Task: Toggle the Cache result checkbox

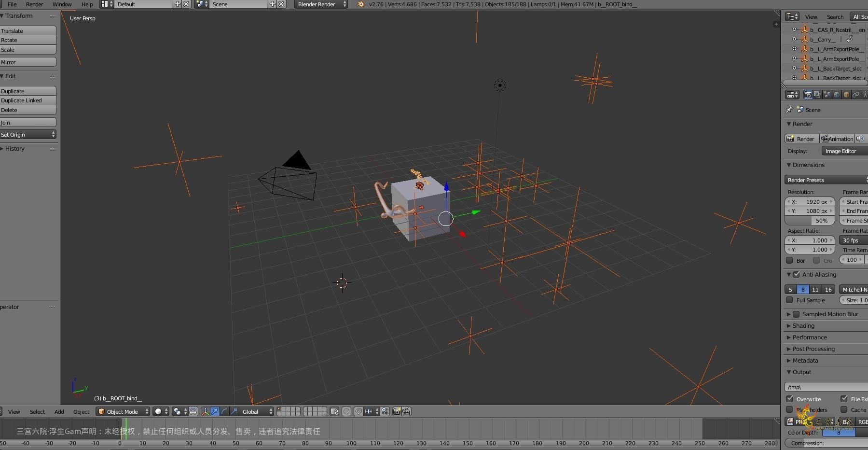Action: pos(844,409)
